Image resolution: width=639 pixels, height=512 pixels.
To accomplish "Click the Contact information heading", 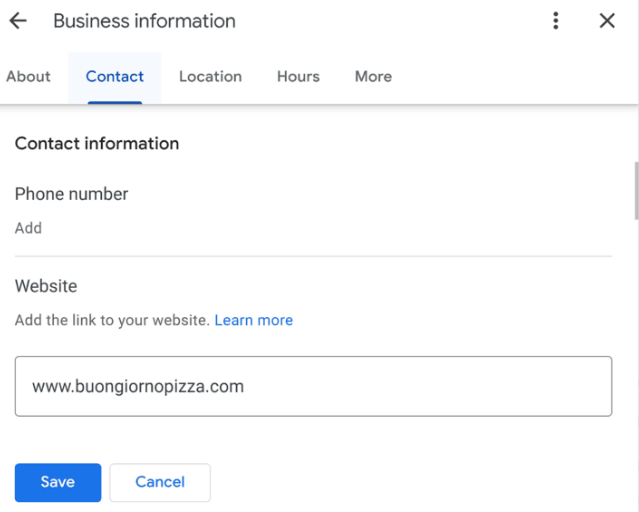I will 97,143.
